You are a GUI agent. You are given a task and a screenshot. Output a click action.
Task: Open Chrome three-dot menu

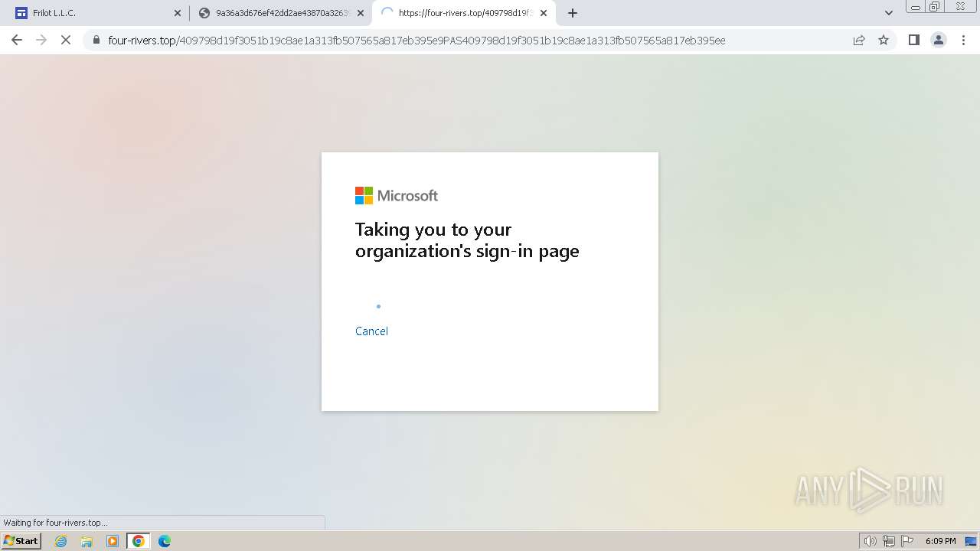(963, 40)
